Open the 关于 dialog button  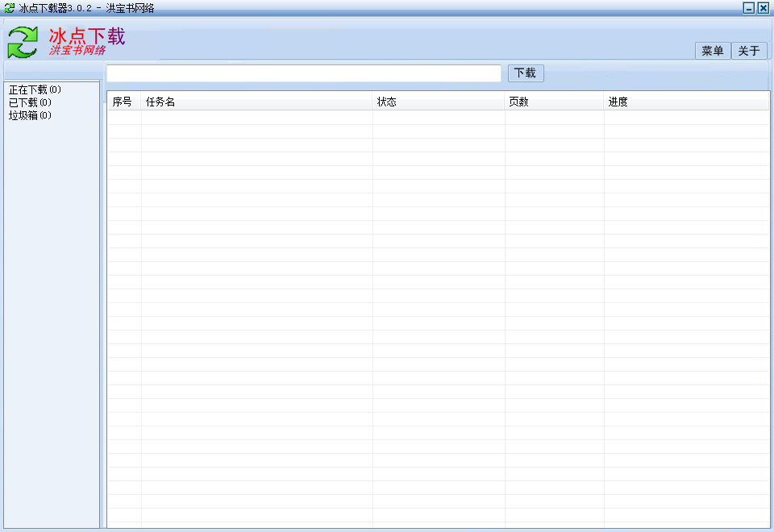[x=748, y=50]
